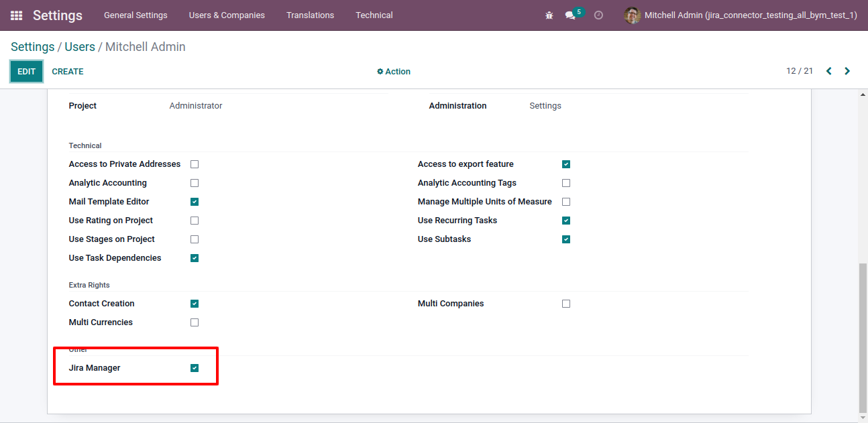Open the apps grid menu icon
868x423 pixels.
pyautogui.click(x=16, y=15)
